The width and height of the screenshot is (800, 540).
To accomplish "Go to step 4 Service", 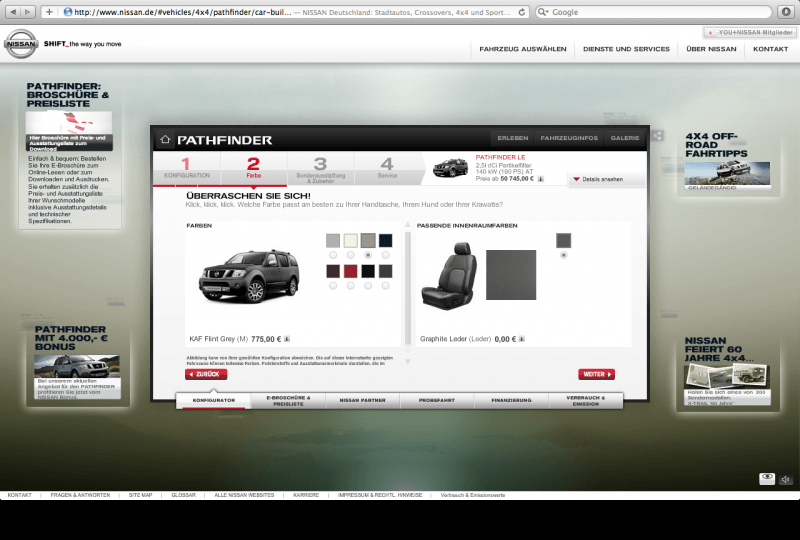I will [x=387, y=168].
